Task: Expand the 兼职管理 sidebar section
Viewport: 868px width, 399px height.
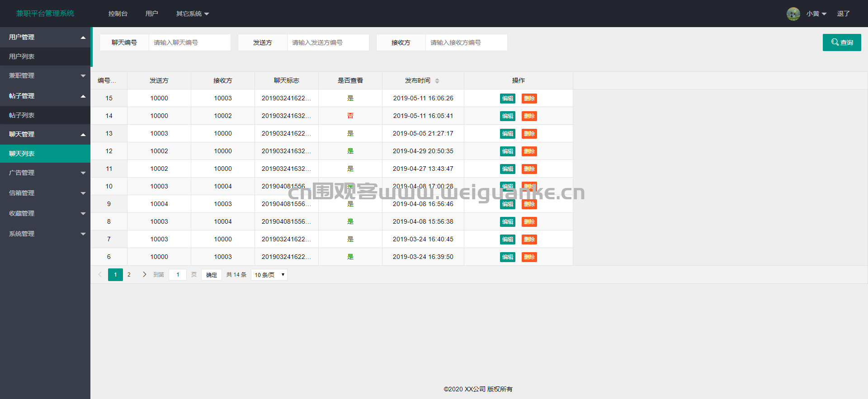Action: pyautogui.click(x=45, y=75)
